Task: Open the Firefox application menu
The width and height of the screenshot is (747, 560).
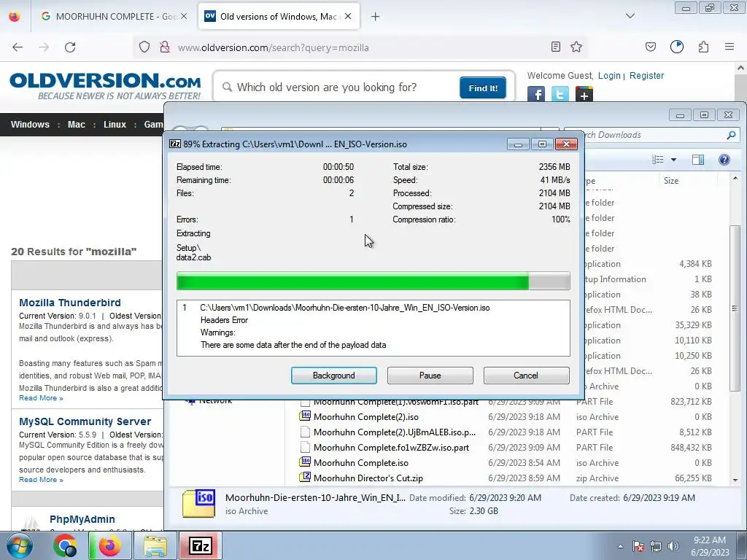Action: 729,47
